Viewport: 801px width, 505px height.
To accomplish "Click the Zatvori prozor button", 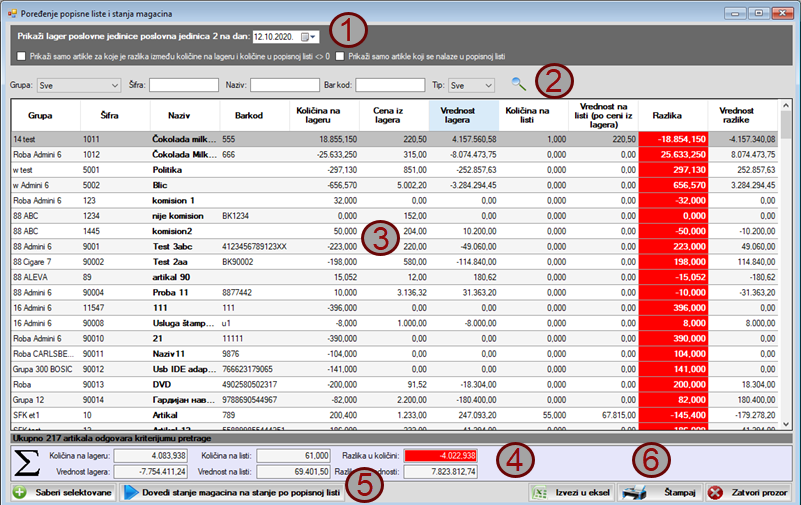I will pyautogui.click(x=749, y=493).
